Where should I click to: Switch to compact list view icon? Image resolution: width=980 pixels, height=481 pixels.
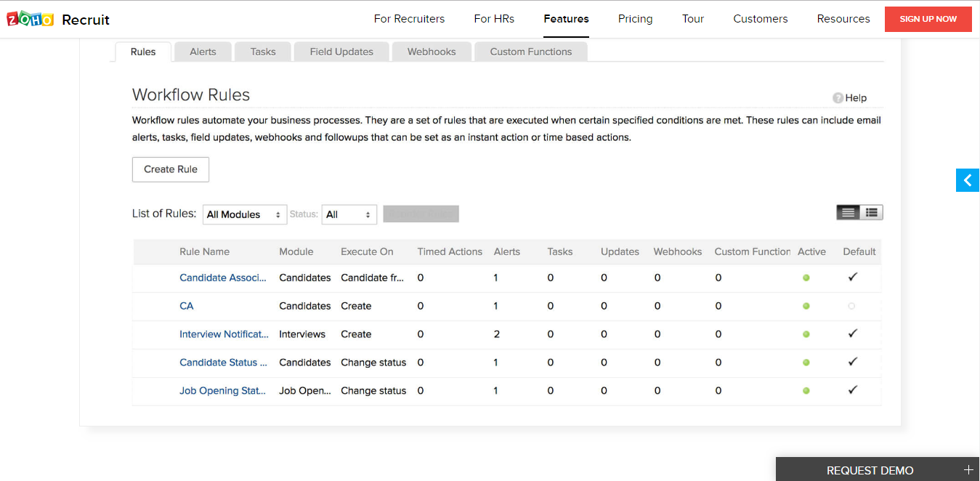[x=848, y=212]
